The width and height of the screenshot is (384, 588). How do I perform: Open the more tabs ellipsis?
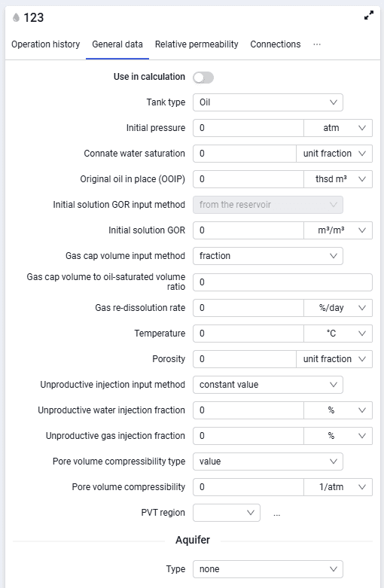coord(317,44)
